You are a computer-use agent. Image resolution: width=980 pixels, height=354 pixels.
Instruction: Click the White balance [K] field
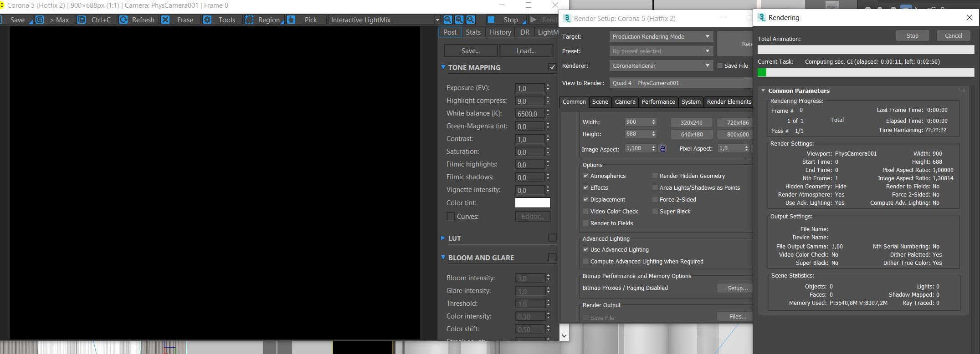530,113
